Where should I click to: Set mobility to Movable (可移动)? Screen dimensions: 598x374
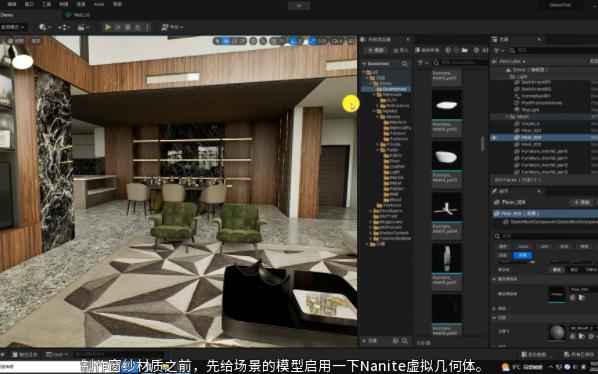(591, 270)
